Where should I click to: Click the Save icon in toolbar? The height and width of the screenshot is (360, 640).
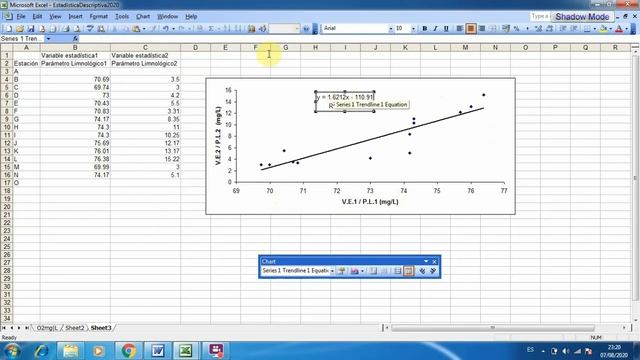click(x=31, y=29)
